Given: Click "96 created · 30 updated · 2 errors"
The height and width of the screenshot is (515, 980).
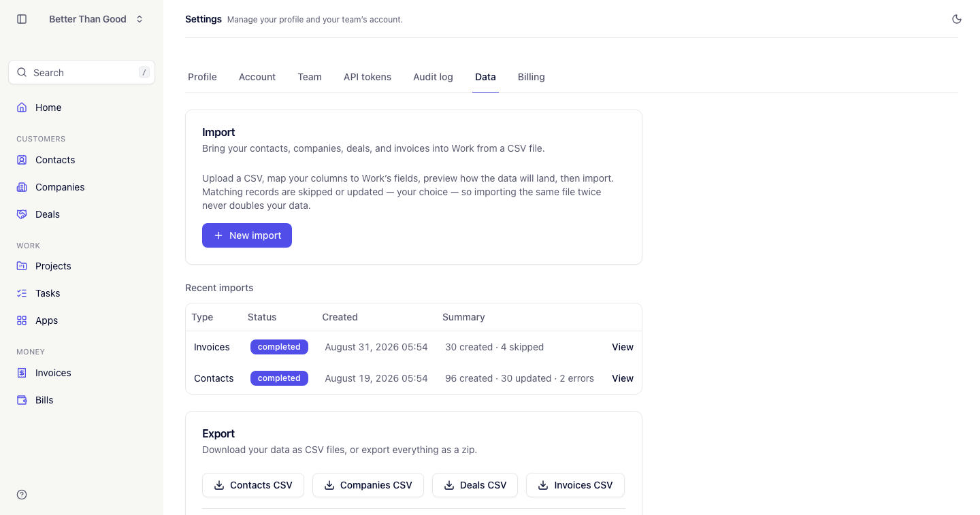Looking at the screenshot, I should click(520, 378).
